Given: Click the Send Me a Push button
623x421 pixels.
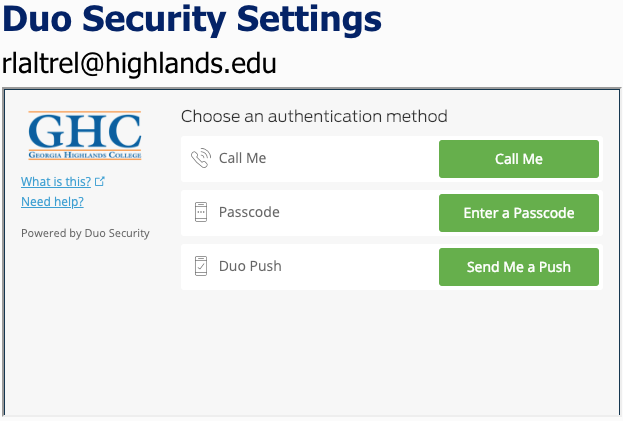Looking at the screenshot, I should (x=519, y=267).
